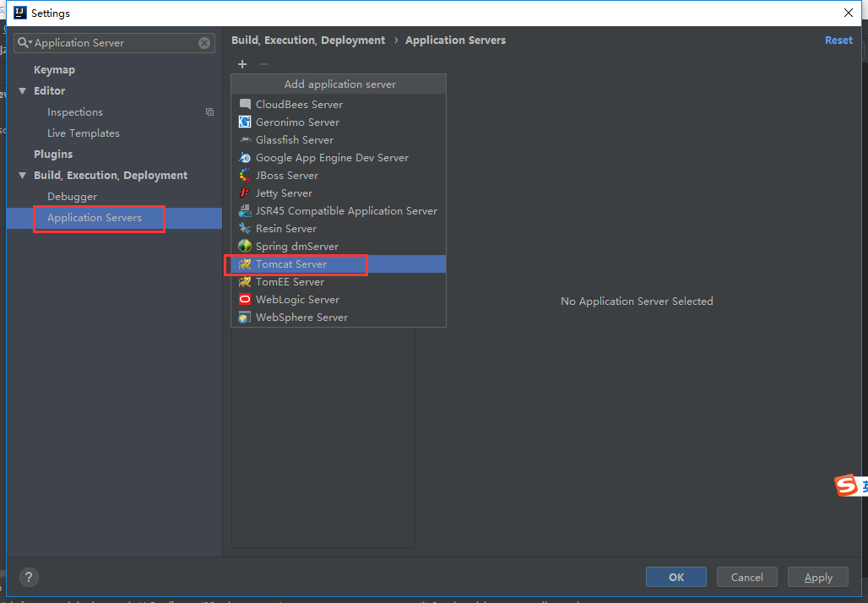Click the Google App Engine icon

(245, 157)
